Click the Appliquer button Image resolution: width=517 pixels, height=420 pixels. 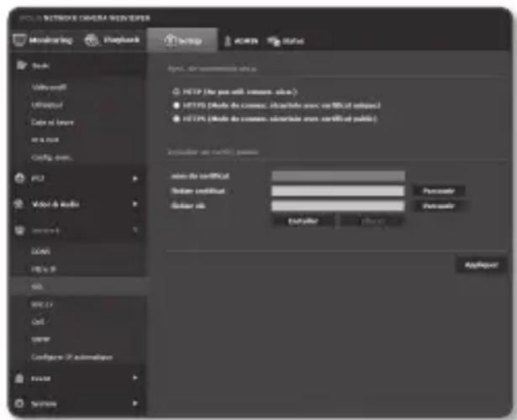[x=480, y=264]
